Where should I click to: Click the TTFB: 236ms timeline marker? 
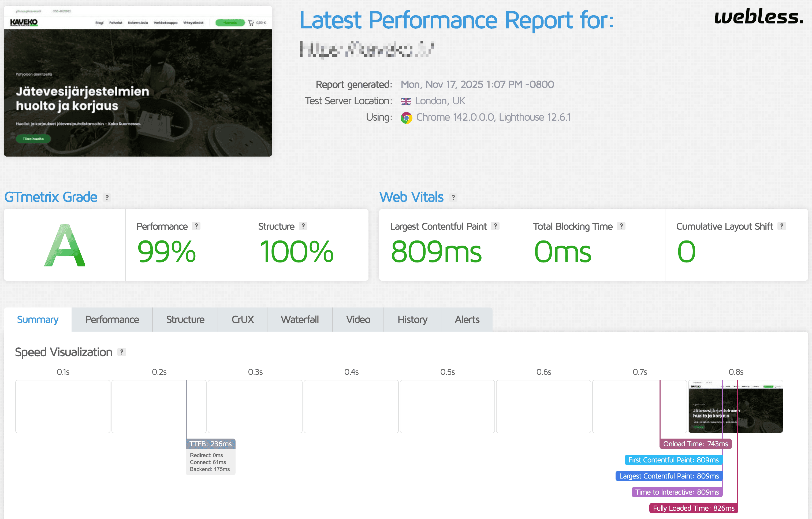pyautogui.click(x=210, y=444)
